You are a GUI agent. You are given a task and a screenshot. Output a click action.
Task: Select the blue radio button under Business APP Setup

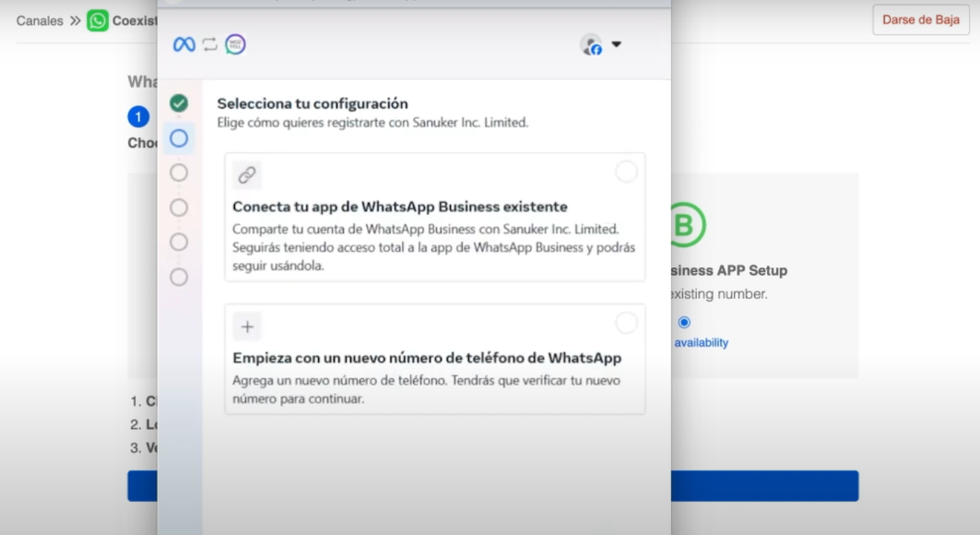684,323
